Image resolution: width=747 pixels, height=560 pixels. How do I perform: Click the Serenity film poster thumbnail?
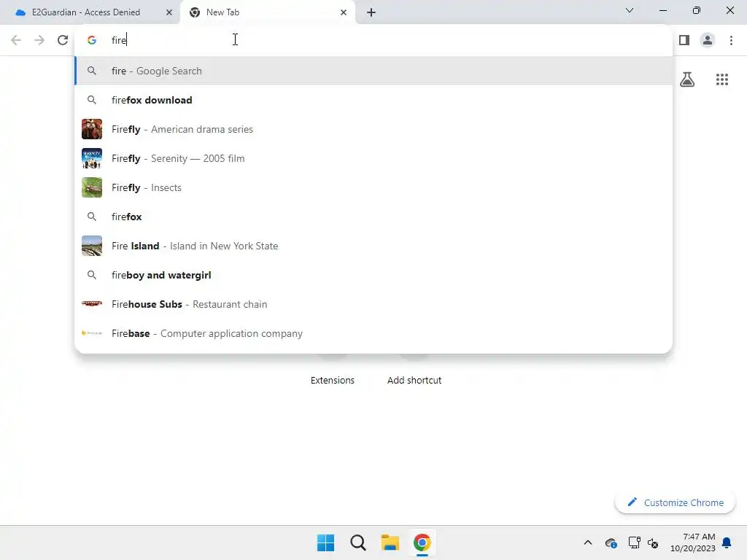coord(92,158)
